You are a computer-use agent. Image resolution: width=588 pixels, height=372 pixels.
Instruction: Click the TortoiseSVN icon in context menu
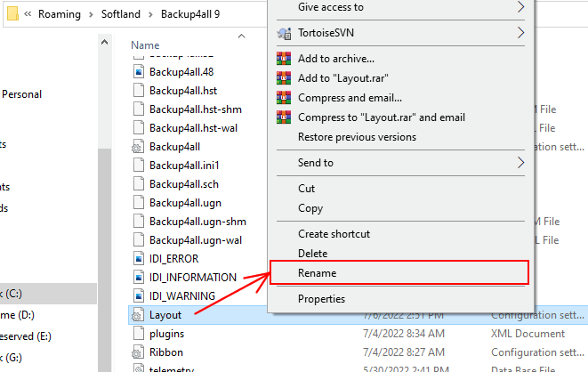click(284, 33)
